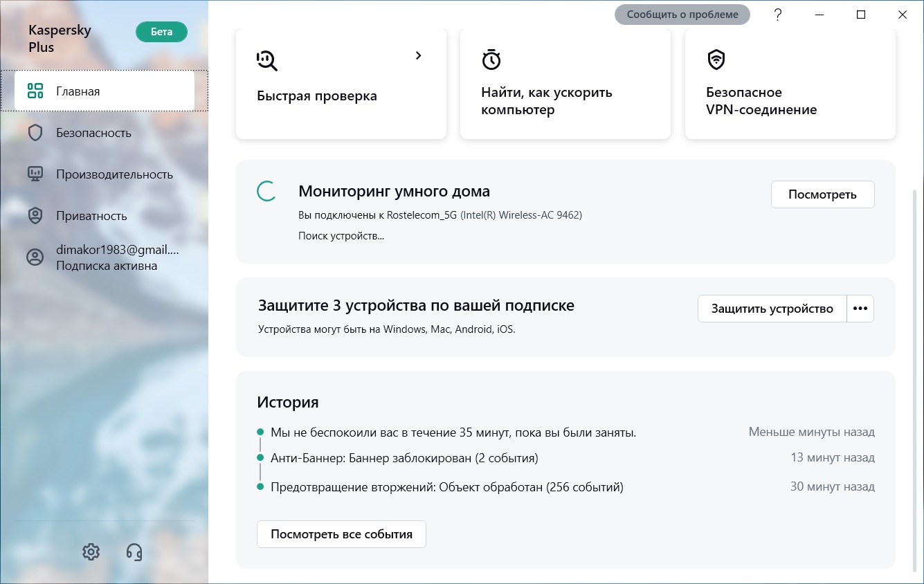Click the Бета badge

pyautogui.click(x=161, y=32)
